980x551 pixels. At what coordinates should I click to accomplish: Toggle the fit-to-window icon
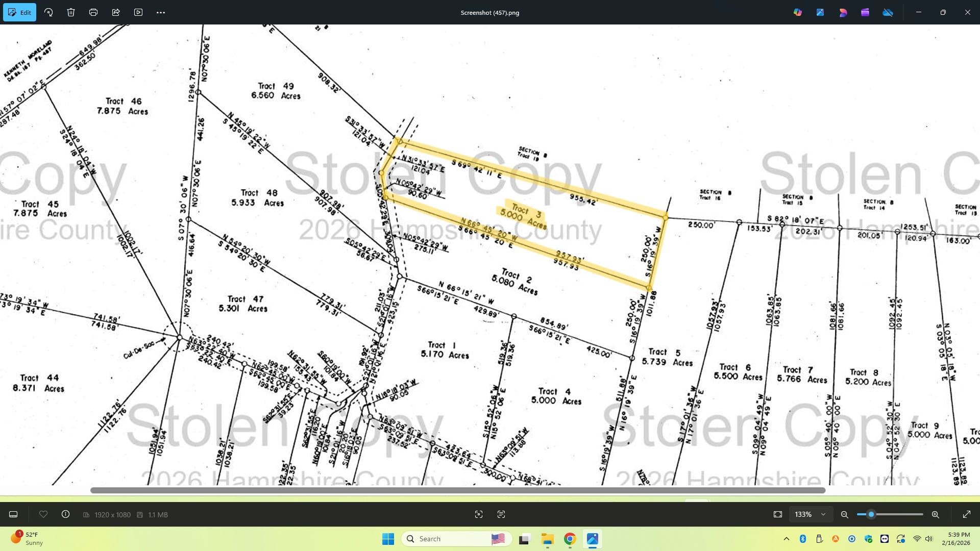coord(778,514)
